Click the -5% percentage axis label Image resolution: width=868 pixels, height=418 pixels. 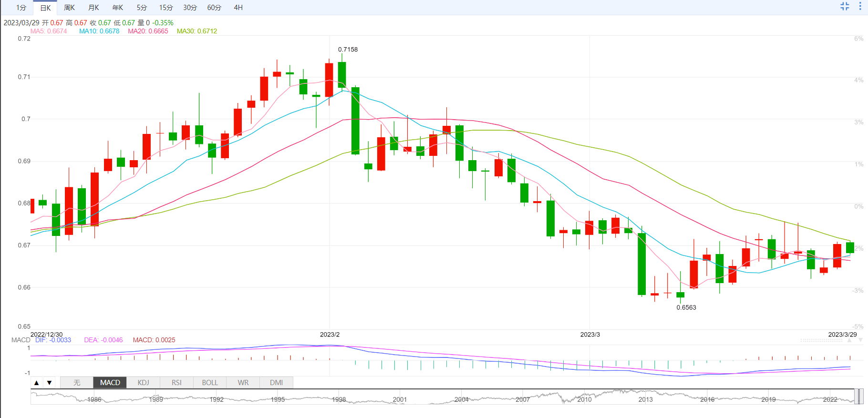point(858,326)
